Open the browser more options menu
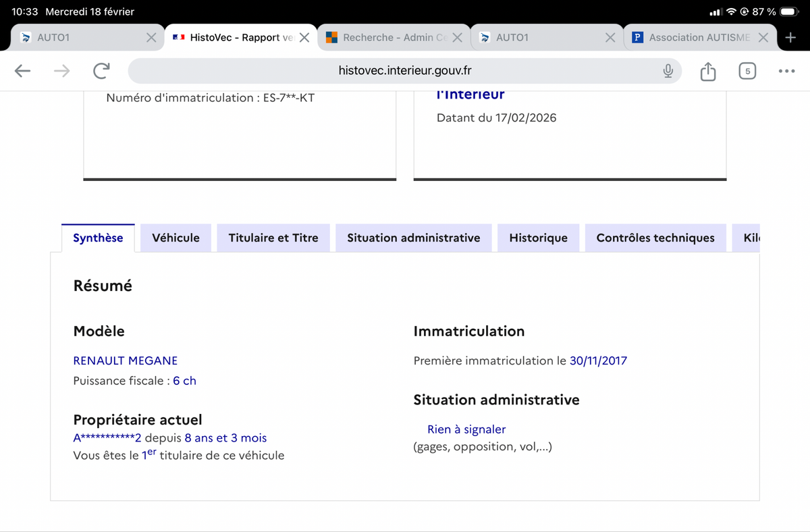The image size is (810, 532). point(786,71)
